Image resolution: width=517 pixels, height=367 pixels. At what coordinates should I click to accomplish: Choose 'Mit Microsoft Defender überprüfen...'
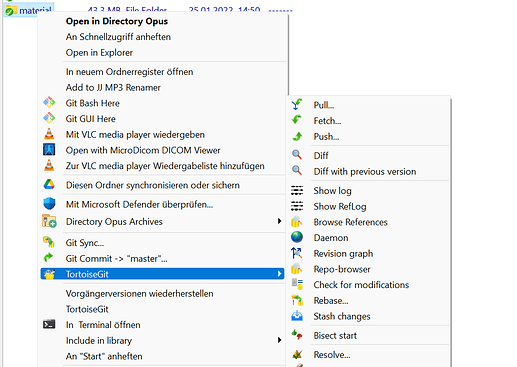click(x=139, y=204)
